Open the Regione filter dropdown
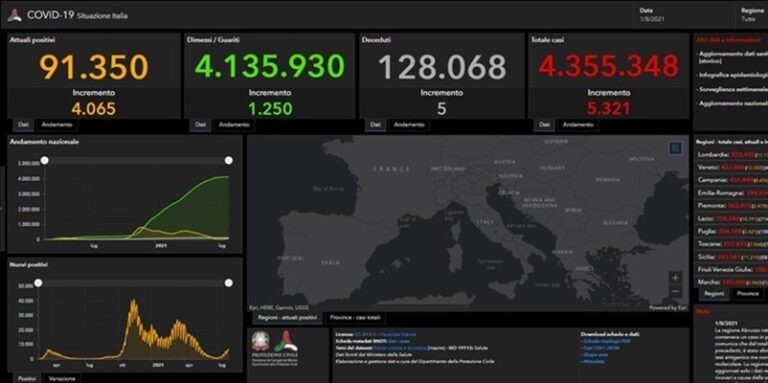This screenshot has height=383, width=768. (x=753, y=15)
